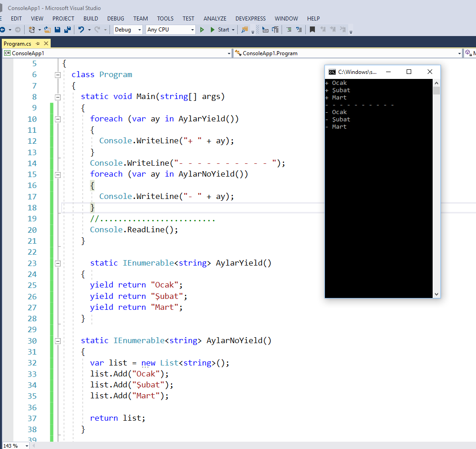The image size is (476, 449).
Task: Open the DEBUG menu
Action: point(115,19)
